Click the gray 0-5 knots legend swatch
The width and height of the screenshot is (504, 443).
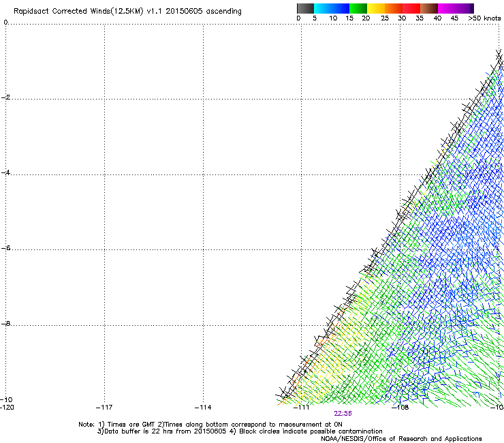click(x=305, y=8)
